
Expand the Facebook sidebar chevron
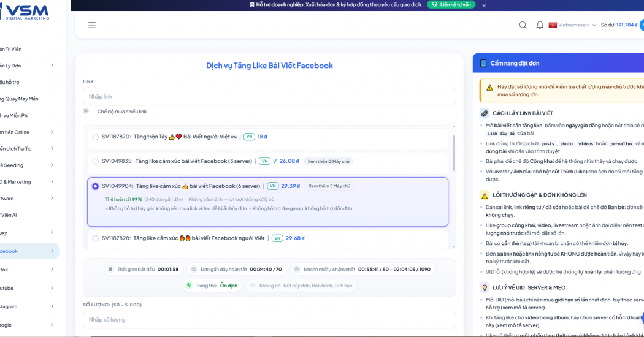tap(52, 251)
